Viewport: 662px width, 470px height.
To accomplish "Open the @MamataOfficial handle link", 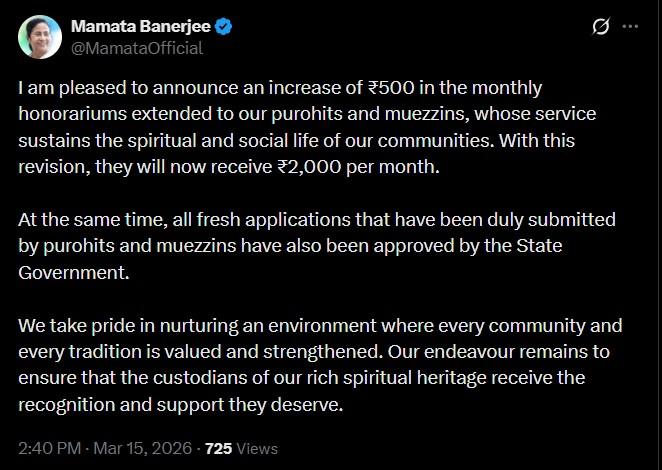I will (136, 47).
